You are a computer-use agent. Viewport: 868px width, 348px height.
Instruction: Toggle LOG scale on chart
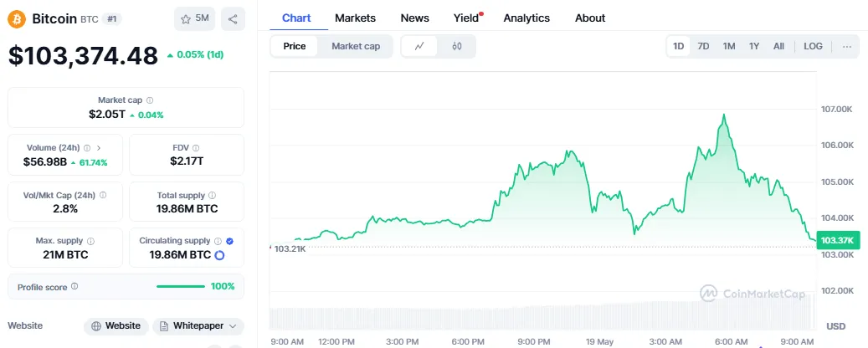coord(814,47)
